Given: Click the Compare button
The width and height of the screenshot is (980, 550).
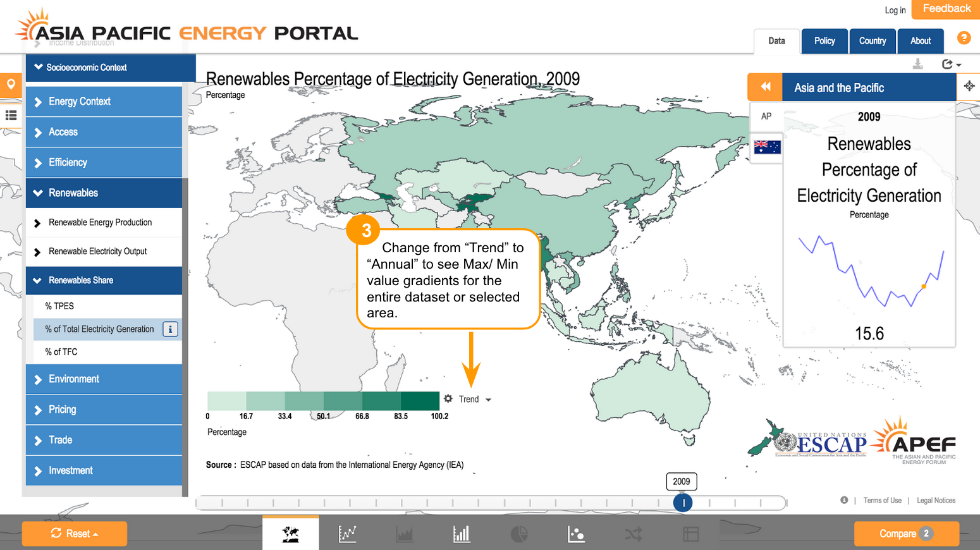Looking at the screenshot, I should tap(905, 534).
